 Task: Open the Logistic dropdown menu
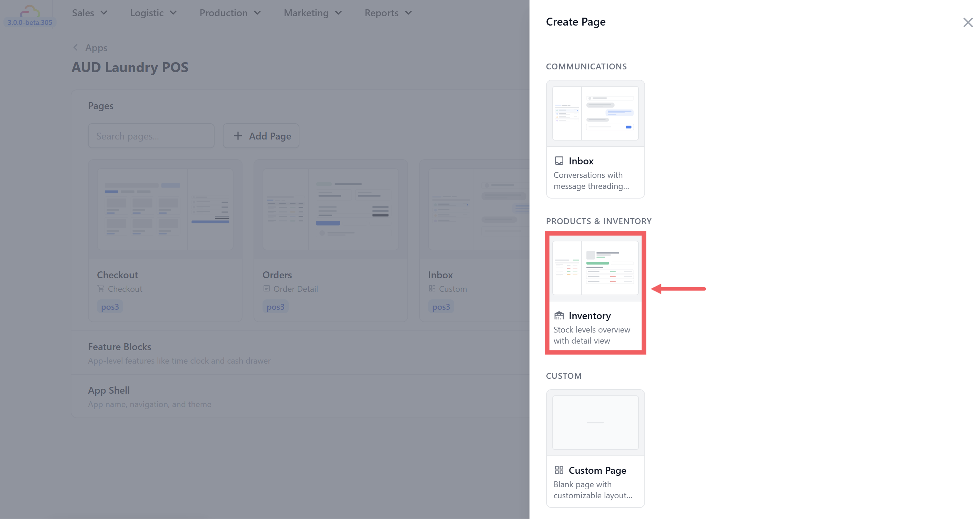coord(153,13)
